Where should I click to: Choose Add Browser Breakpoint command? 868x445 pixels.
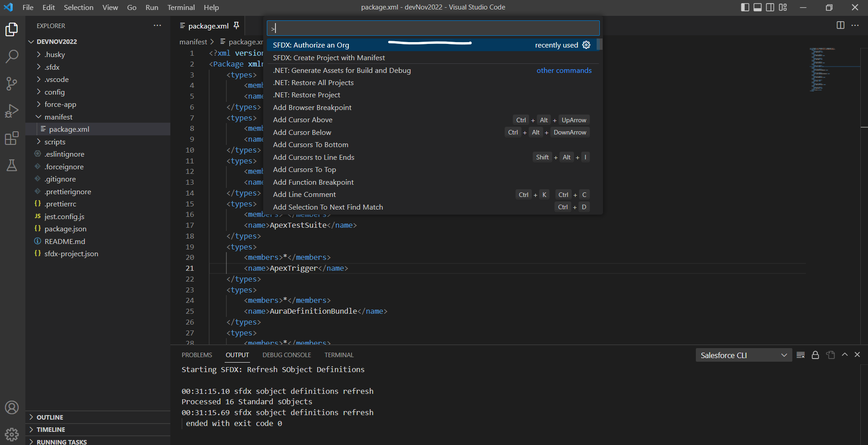click(x=432, y=107)
